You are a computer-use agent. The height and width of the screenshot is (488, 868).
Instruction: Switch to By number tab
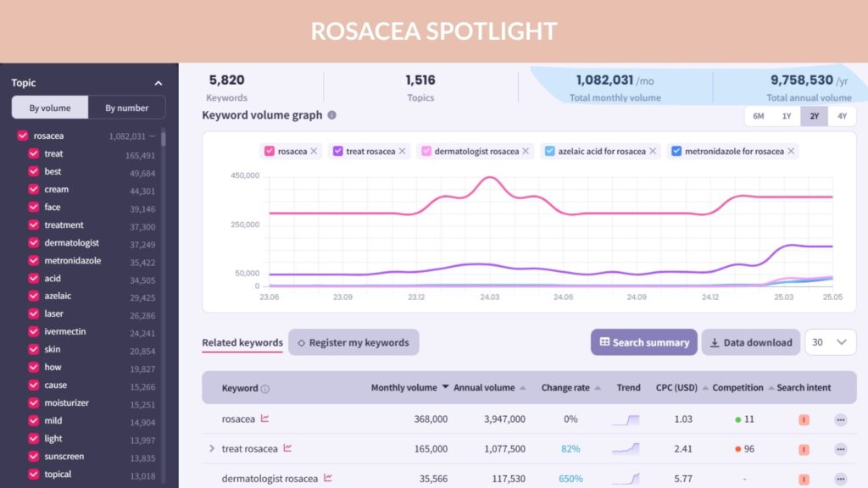[127, 108]
